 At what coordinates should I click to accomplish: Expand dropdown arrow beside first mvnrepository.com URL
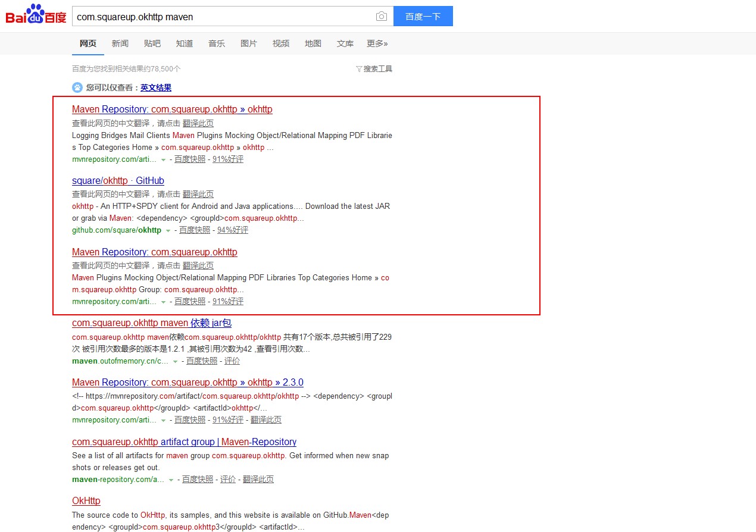coord(163,159)
